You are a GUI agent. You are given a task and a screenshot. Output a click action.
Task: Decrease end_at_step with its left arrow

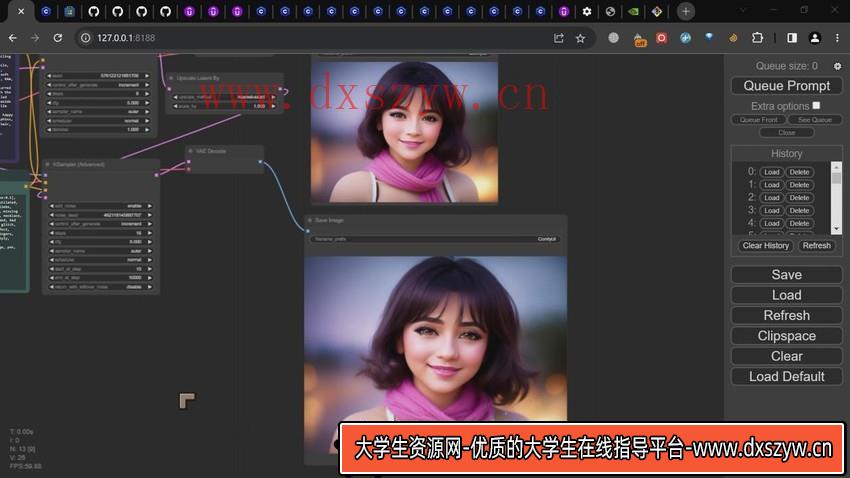click(51, 277)
